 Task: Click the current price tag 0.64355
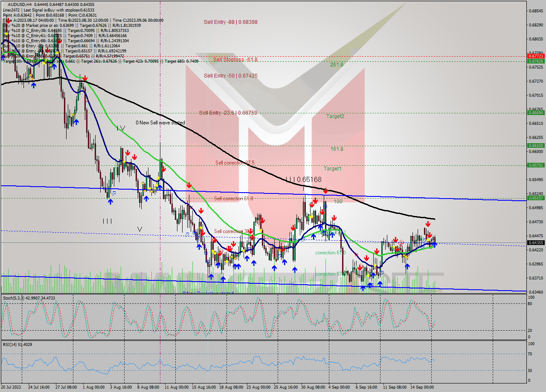[x=535, y=242]
